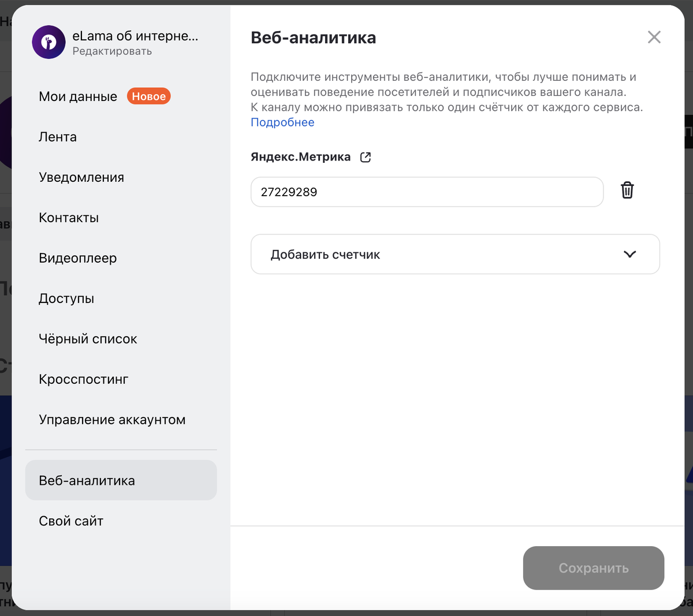Delete the counter with trash icon

pyautogui.click(x=627, y=191)
